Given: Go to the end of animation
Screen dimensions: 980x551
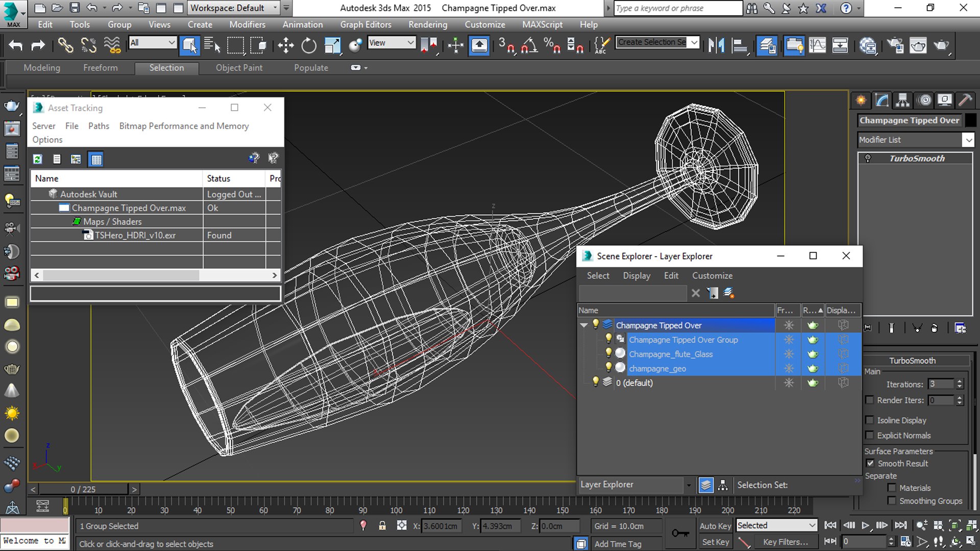Looking at the screenshot, I should pyautogui.click(x=901, y=525).
